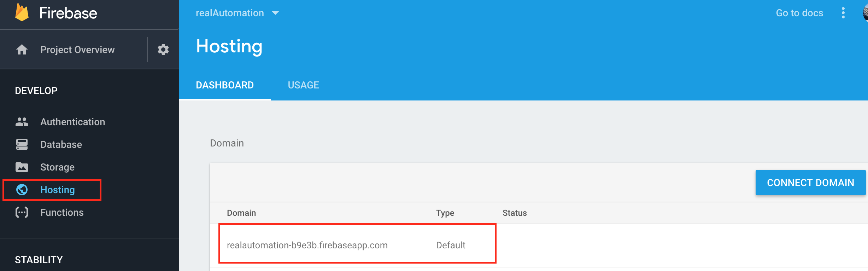Click the Authentication people icon
The image size is (868, 271).
[22, 122]
